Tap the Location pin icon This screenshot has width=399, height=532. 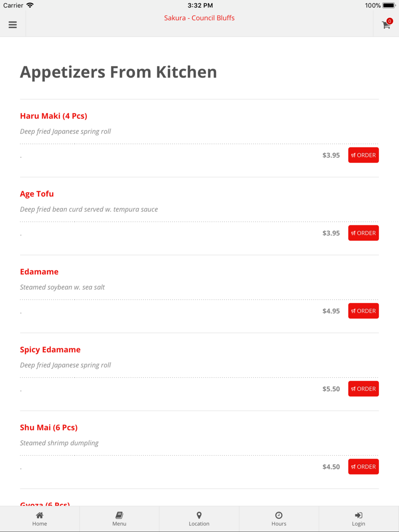point(199,515)
